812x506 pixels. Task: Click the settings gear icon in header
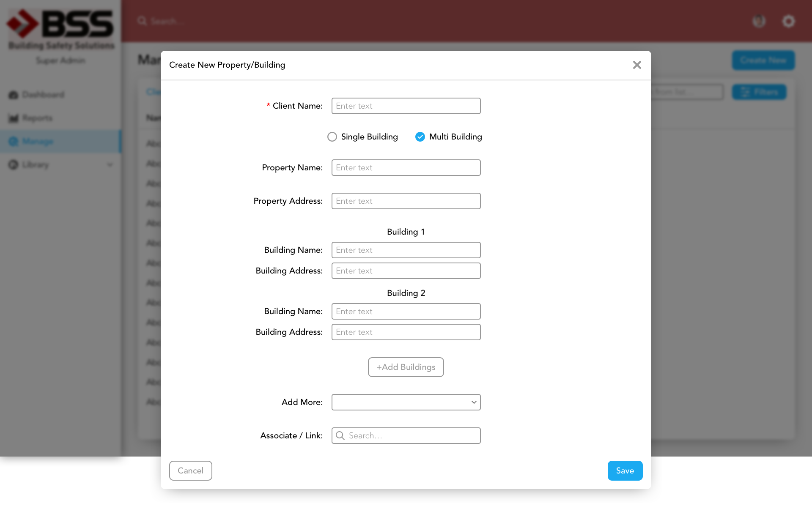(x=788, y=21)
